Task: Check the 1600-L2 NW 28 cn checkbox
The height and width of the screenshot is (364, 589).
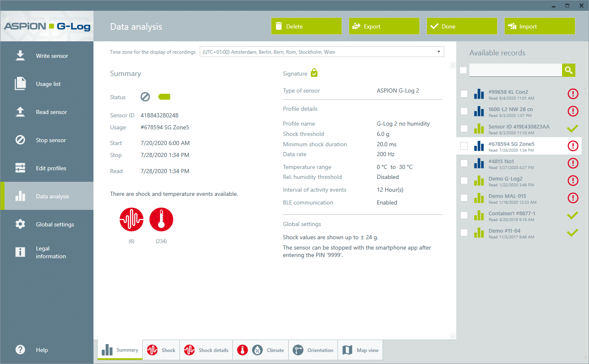Action: (x=464, y=111)
